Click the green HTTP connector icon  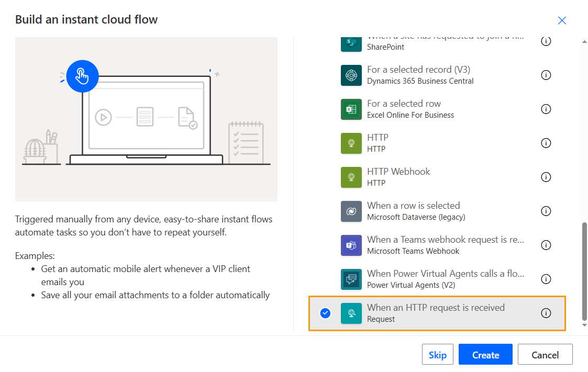[x=351, y=143]
